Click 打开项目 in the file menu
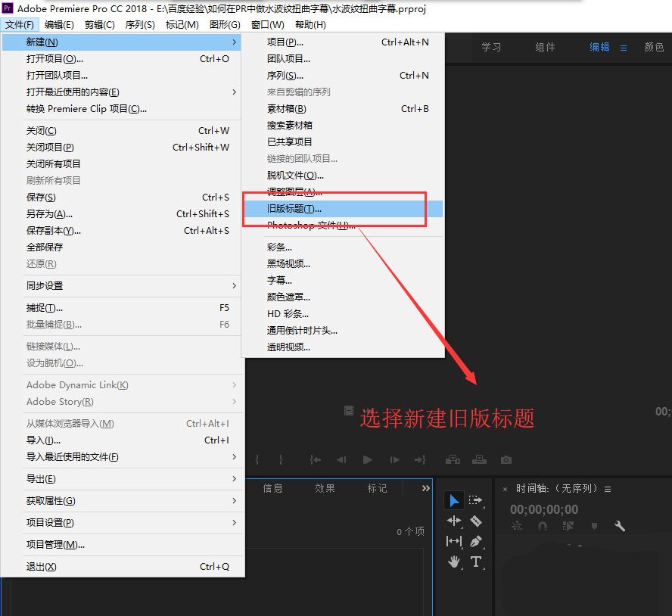The image size is (672, 616). coord(122,59)
